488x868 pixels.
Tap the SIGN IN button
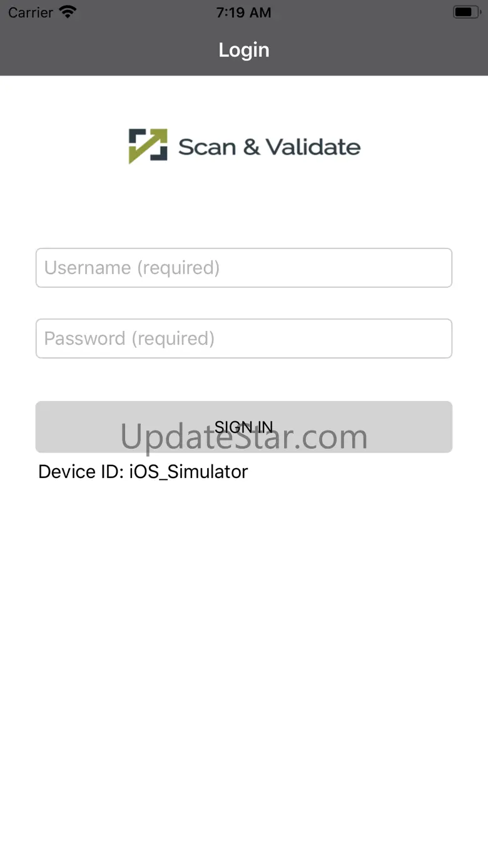[244, 427]
